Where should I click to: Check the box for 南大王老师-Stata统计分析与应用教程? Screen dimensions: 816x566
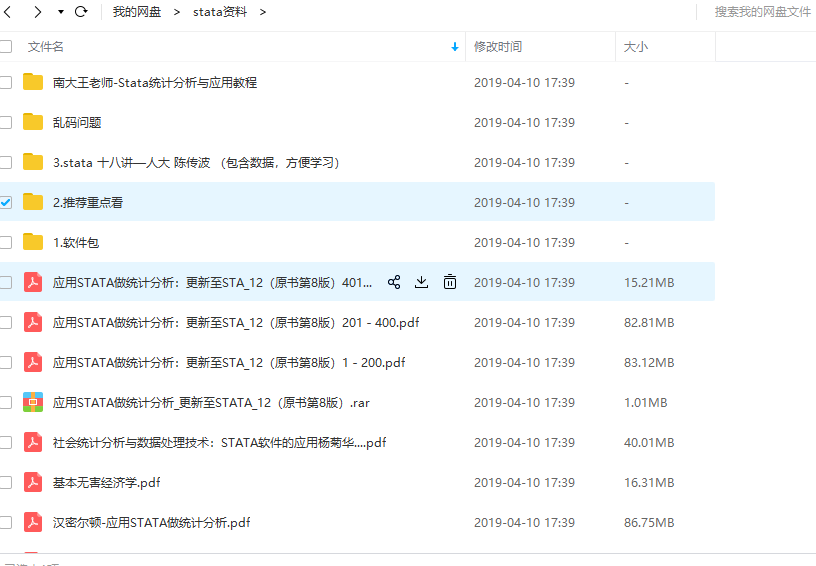click(x=6, y=82)
